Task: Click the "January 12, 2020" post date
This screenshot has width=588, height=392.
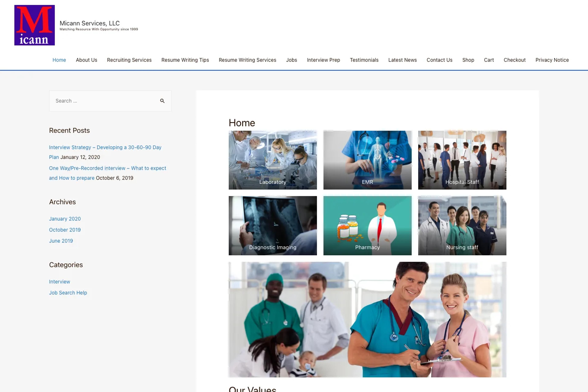Action: pyautogui.click(x=80, y=157)
